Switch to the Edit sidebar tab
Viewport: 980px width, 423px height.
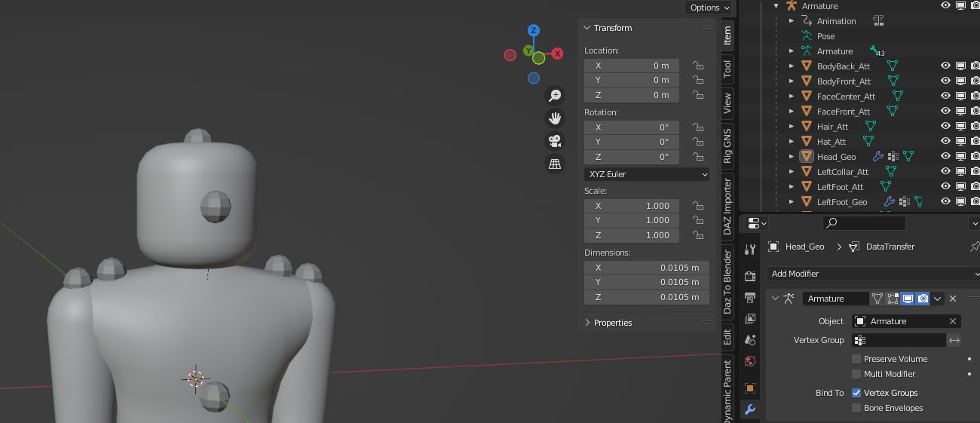pyautogui.click(x=727, y=336)
